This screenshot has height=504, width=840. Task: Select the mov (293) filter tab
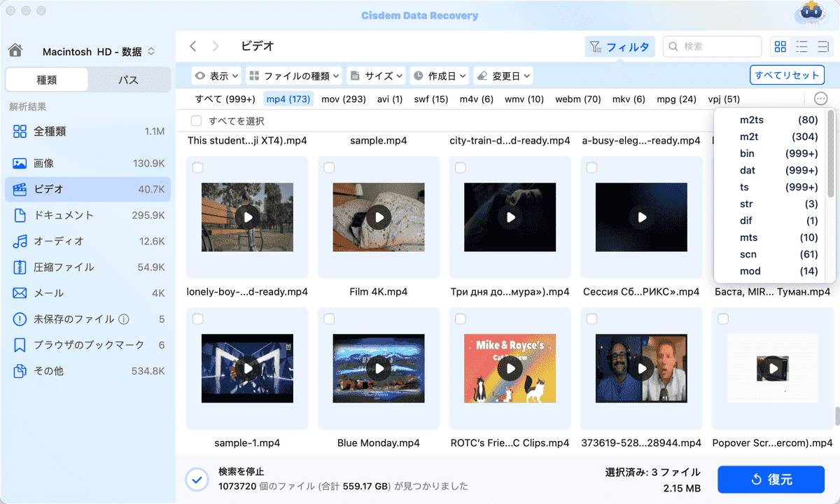point(344,99)
